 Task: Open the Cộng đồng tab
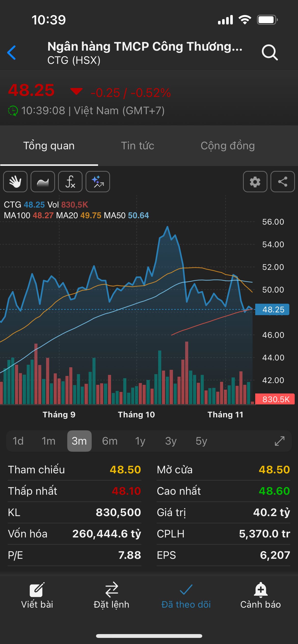[x=227, y=146]
